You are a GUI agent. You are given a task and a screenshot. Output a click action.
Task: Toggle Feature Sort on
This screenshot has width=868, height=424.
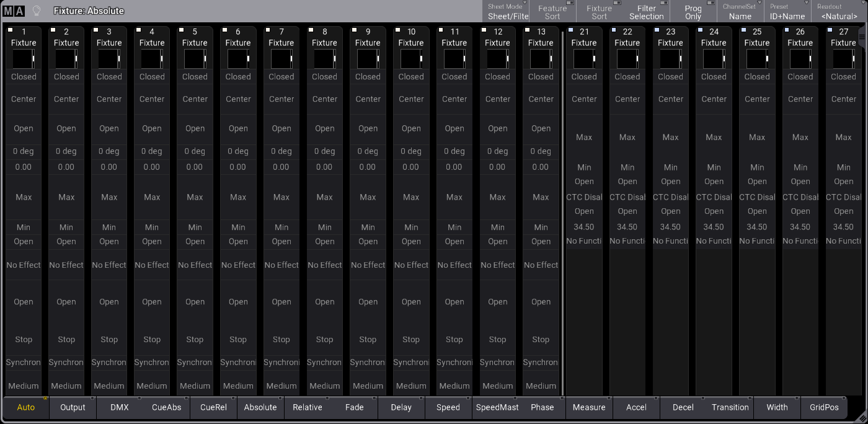(552, 12)
